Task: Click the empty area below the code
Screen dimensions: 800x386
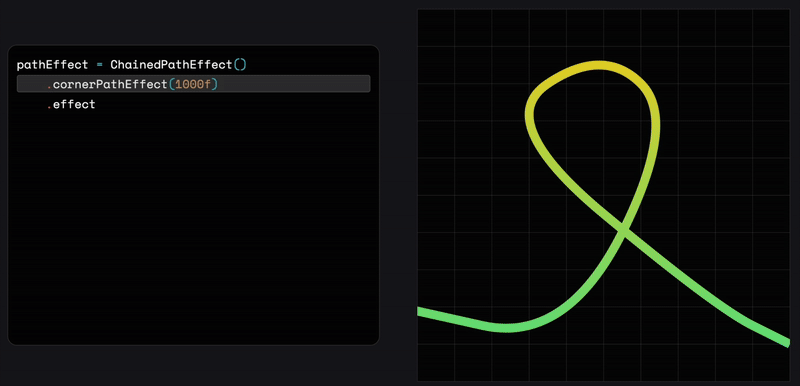Action: click(193, 224)
